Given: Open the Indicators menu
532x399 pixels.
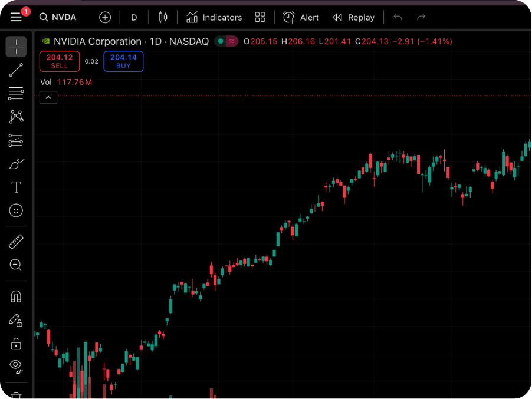Looking at the screenshot, I should coord(214,18).
